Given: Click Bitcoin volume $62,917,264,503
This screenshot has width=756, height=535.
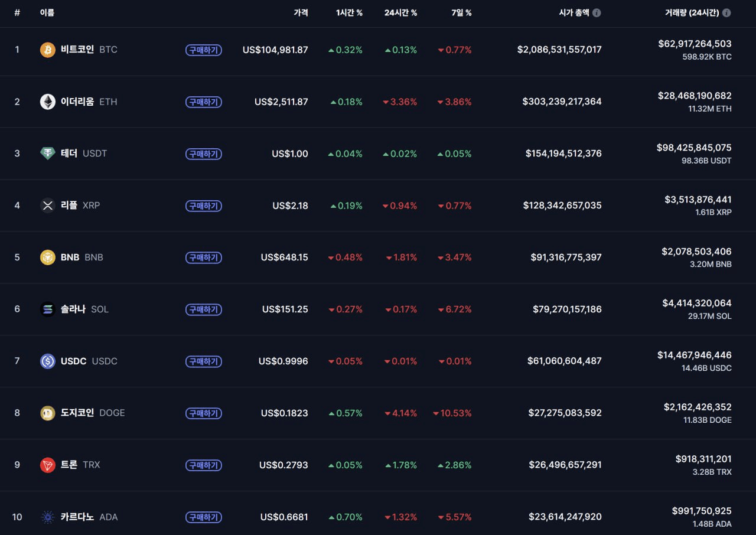Looking at the screenshot, I should tap(695, 44).
